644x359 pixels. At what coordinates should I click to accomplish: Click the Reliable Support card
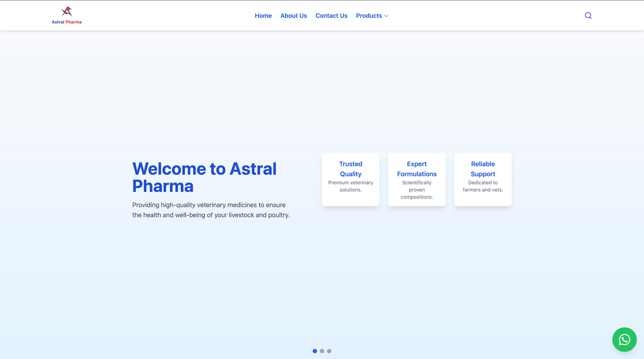tap(483, 179)
